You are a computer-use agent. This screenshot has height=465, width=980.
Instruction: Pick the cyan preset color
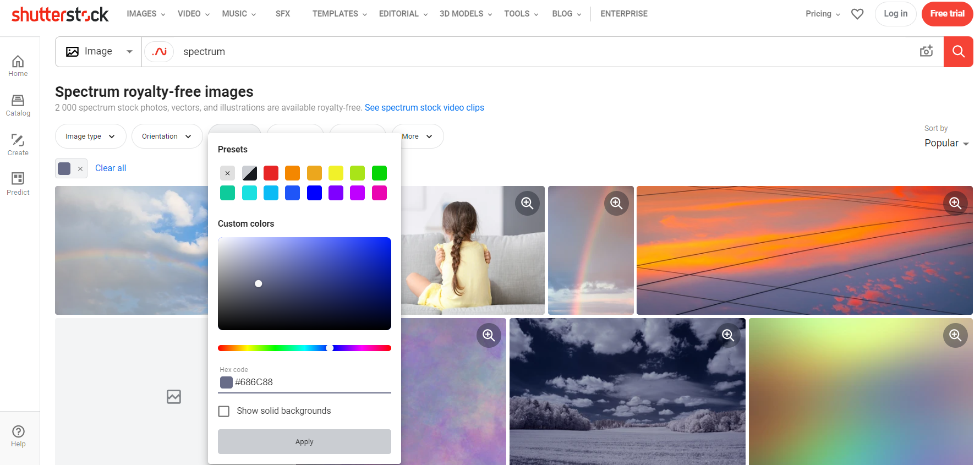coord(250,193)
